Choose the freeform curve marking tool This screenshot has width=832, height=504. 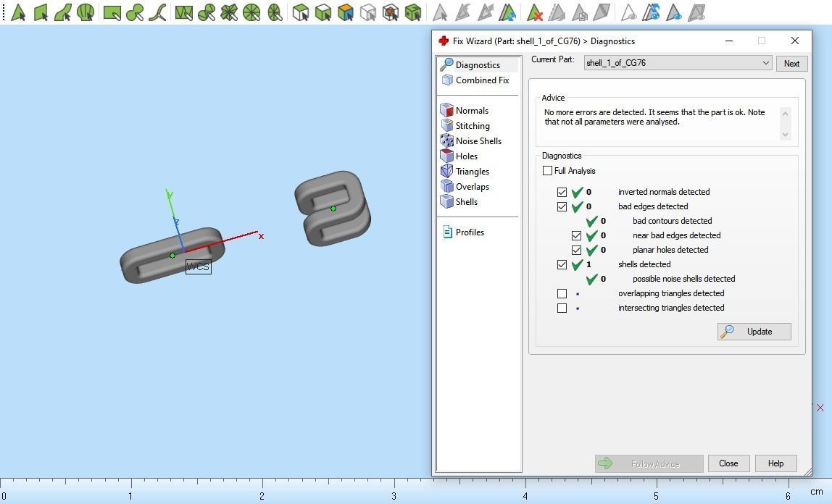[x=157, y=12]
